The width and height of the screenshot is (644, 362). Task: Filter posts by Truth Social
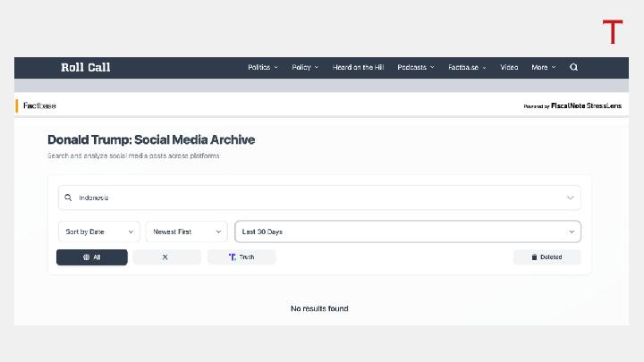click(241, 257)
